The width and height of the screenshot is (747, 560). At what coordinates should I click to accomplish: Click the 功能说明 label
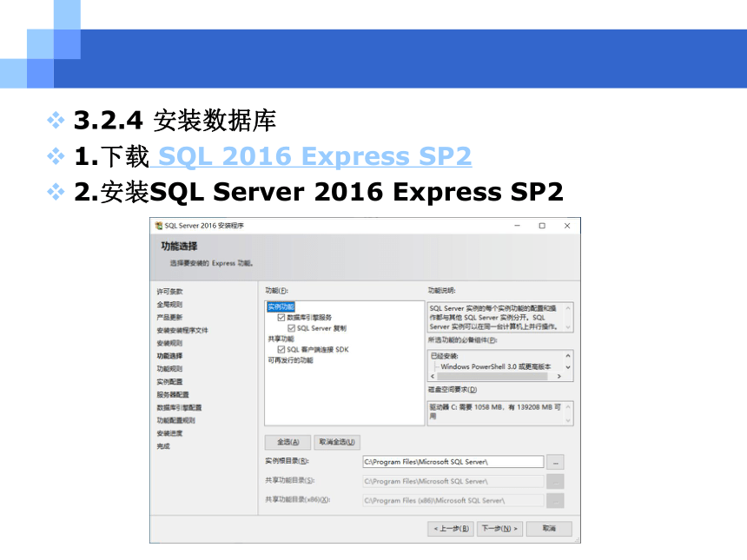click(x=441, y=291)
